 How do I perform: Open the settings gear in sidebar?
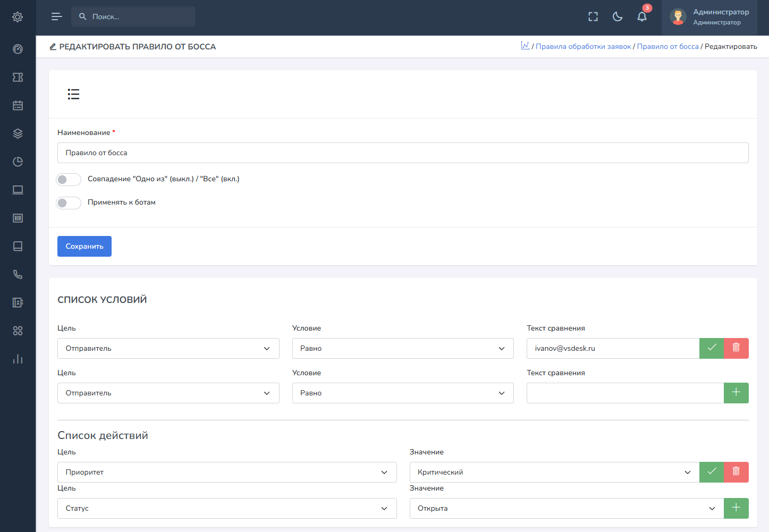(x=18, y=17)
